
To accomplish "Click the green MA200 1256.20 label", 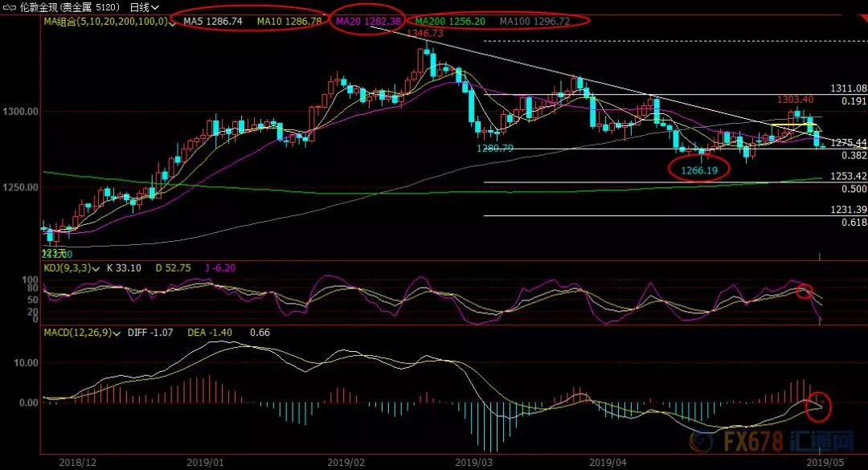I will pyautogui.click(x=449, y=22).
